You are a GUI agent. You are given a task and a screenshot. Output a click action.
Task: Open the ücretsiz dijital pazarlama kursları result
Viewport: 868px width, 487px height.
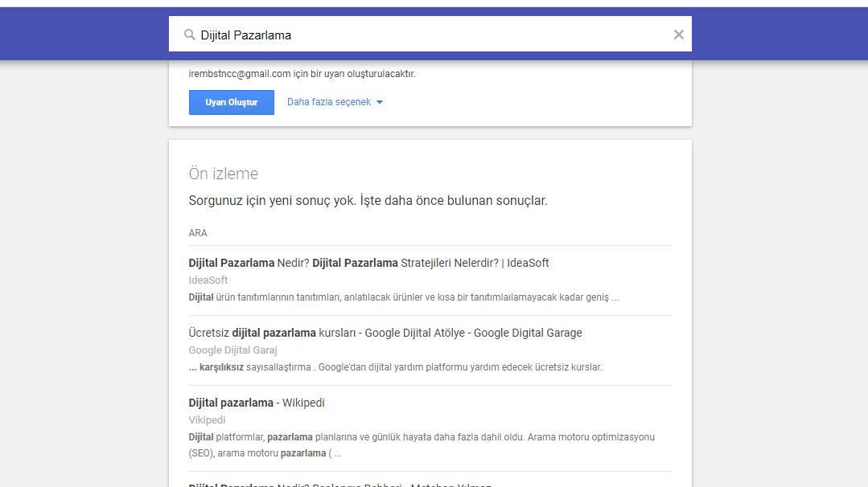385,332
